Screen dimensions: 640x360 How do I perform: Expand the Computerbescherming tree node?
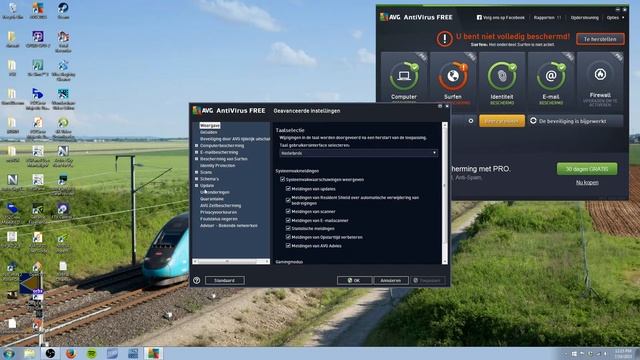coord(196,145)
